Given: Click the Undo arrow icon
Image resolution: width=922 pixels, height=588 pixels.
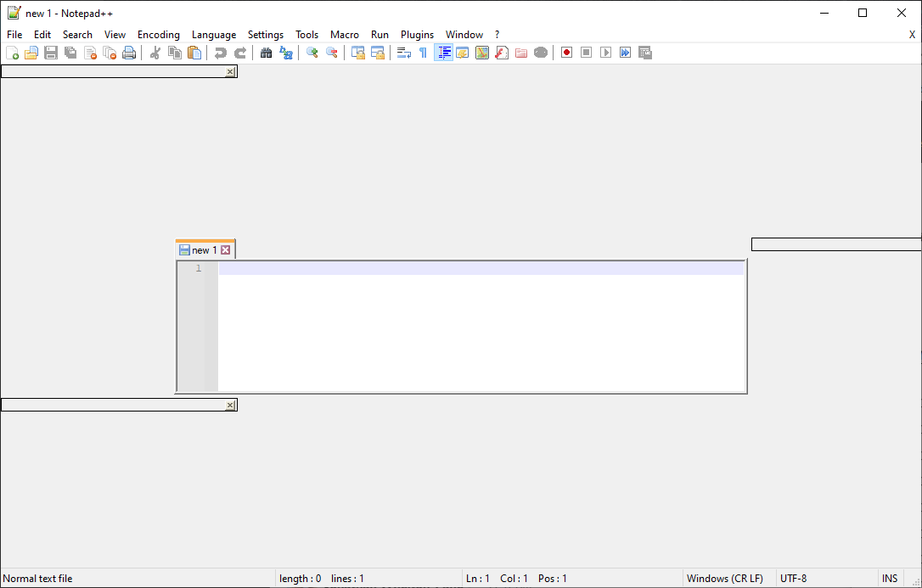Looking at the screenshot, I should pos(221,53).
